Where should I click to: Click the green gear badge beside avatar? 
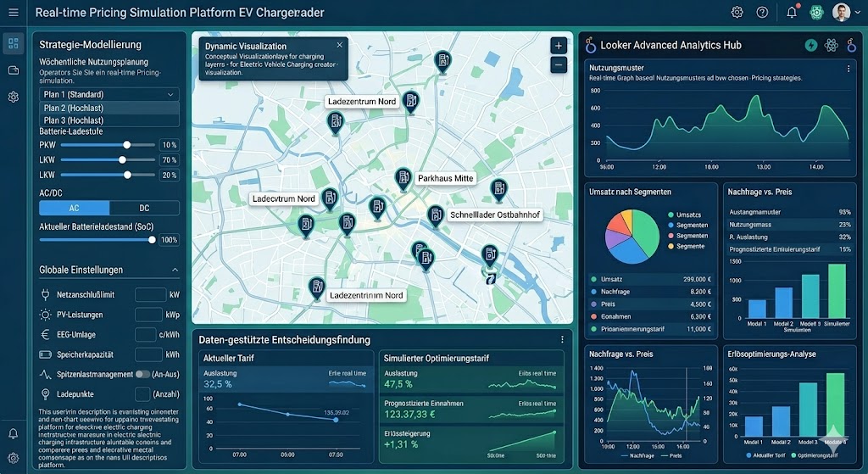(816, 12)
